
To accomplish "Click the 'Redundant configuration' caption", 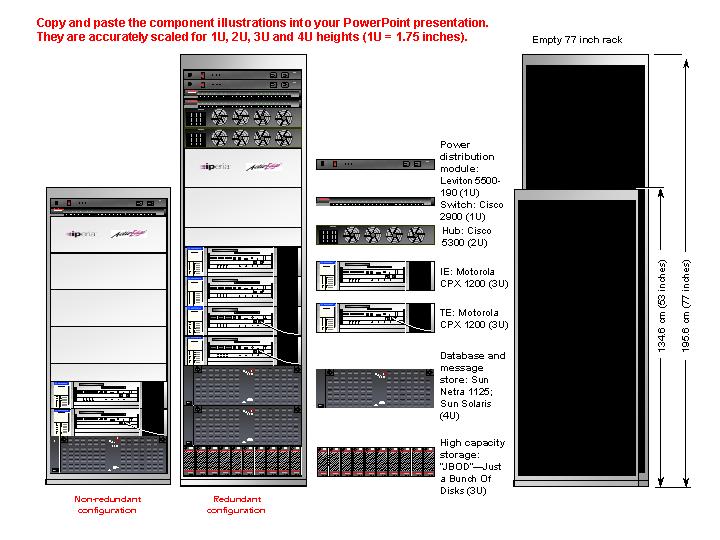I will [x=236, y=505].
